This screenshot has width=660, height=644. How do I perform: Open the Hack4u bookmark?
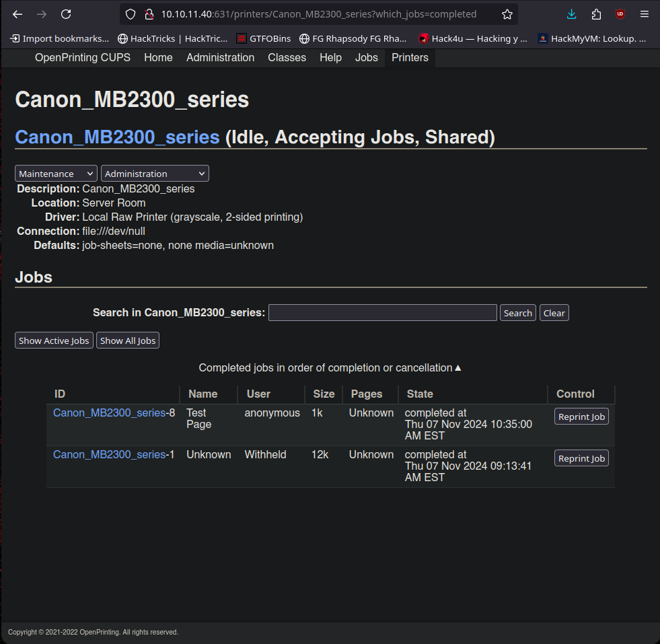click(473, 39)
